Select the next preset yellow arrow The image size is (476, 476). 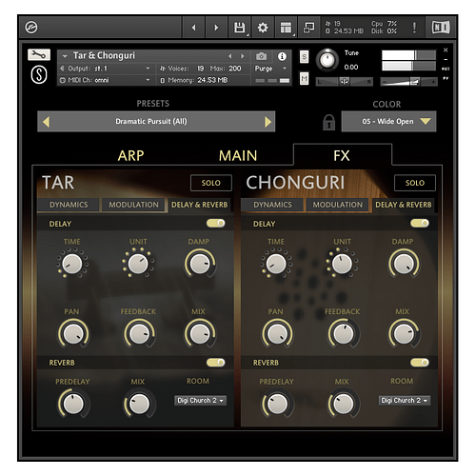coord(268,122)
